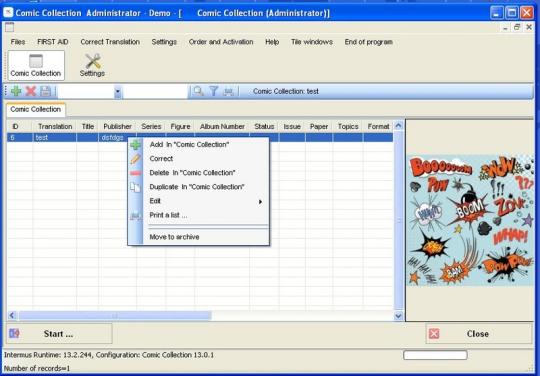Screen dimensions: 540x376
Task: Click the empty progress bar in status area
Action: pyautogui.click(x=435, y=355)
